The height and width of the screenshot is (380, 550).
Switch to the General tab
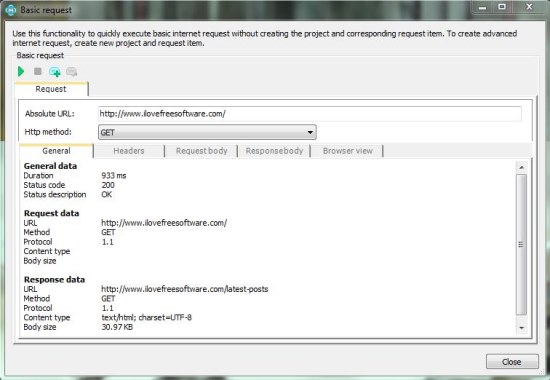pos(56,151)
